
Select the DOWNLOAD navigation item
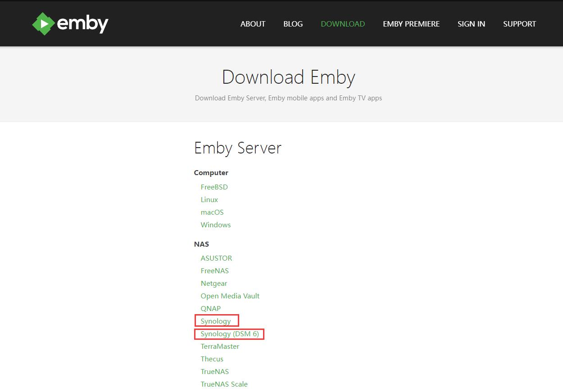tap(343, 24)
